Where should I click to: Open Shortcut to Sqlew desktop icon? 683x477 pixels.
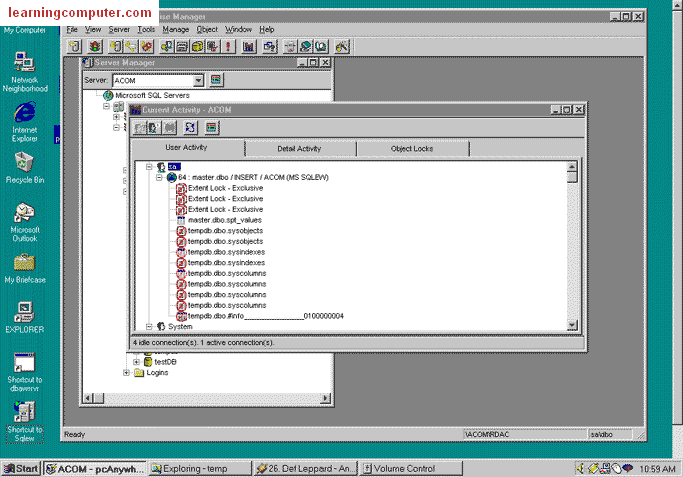click(25, 422)
